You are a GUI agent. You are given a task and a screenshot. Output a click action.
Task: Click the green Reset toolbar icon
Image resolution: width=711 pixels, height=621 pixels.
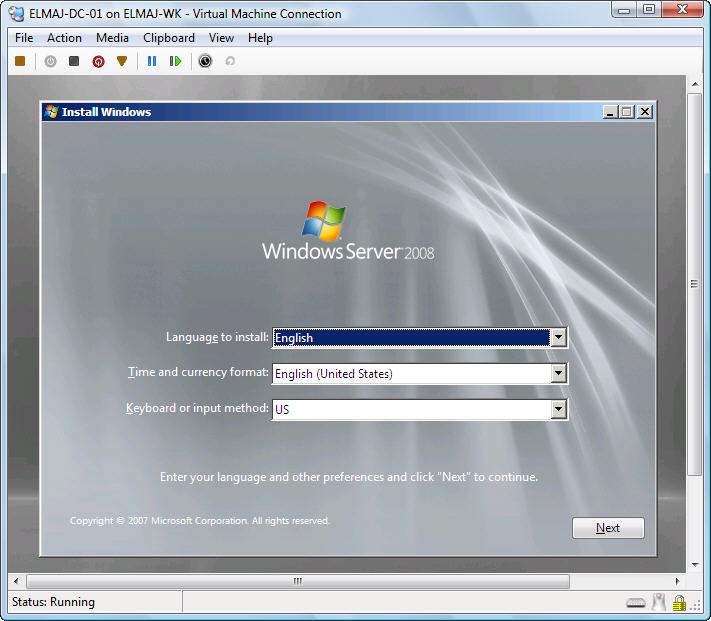175,61
